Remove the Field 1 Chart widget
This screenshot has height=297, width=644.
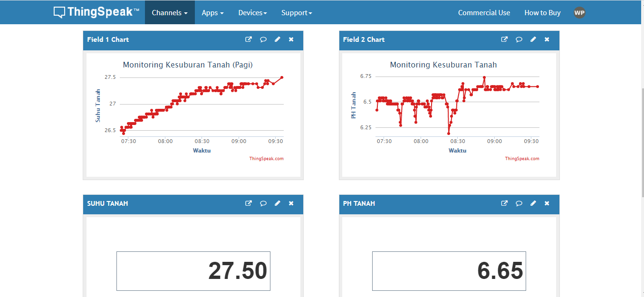[291, 39]
